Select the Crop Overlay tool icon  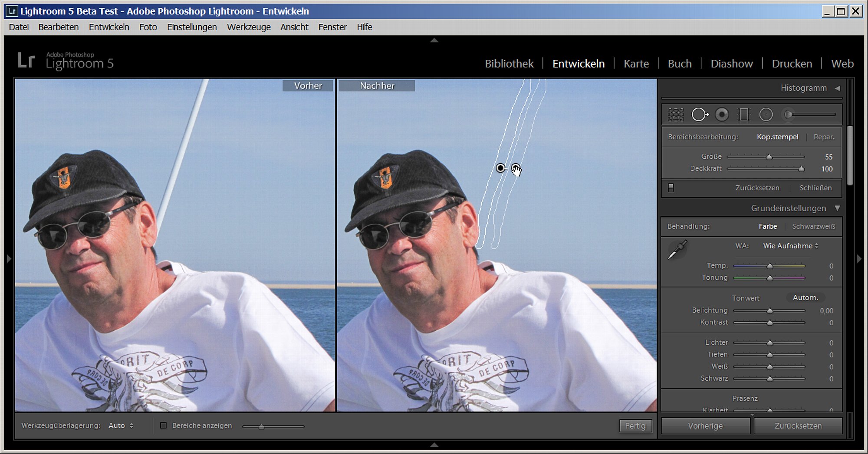pos(675,114)
